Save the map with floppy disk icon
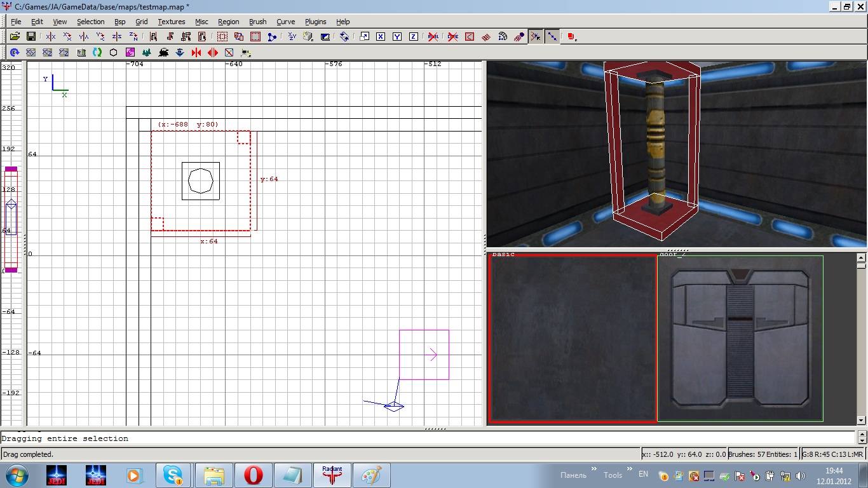The image size is (868, 488). point(31,37)
